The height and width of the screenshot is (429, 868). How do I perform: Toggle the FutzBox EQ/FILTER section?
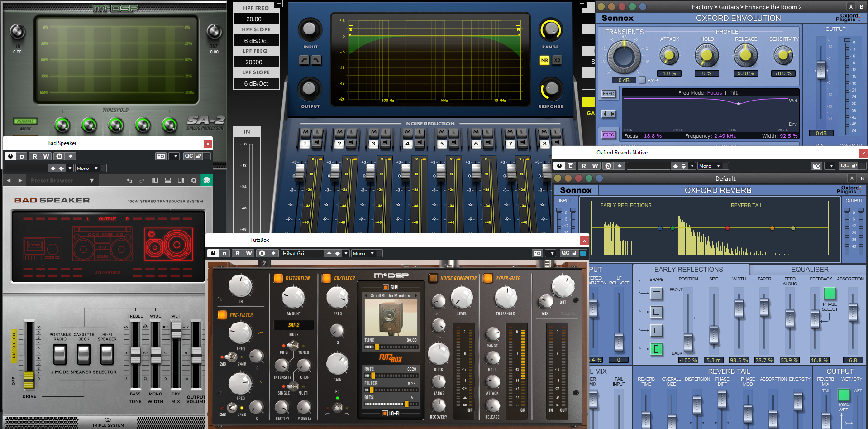326,278
